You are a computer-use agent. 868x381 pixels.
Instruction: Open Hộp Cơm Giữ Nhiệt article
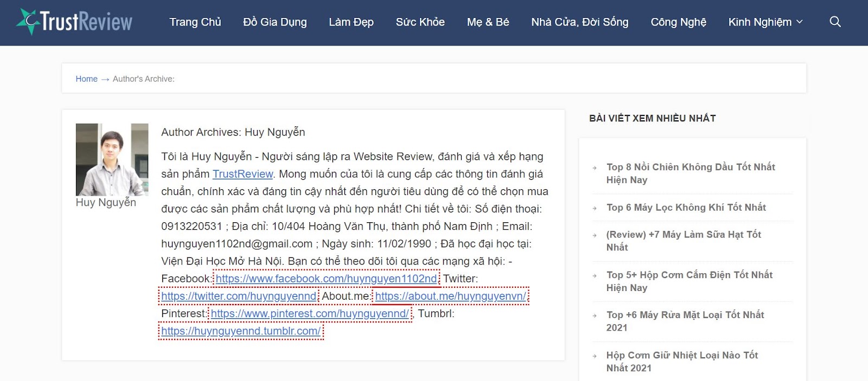point(682,361)
